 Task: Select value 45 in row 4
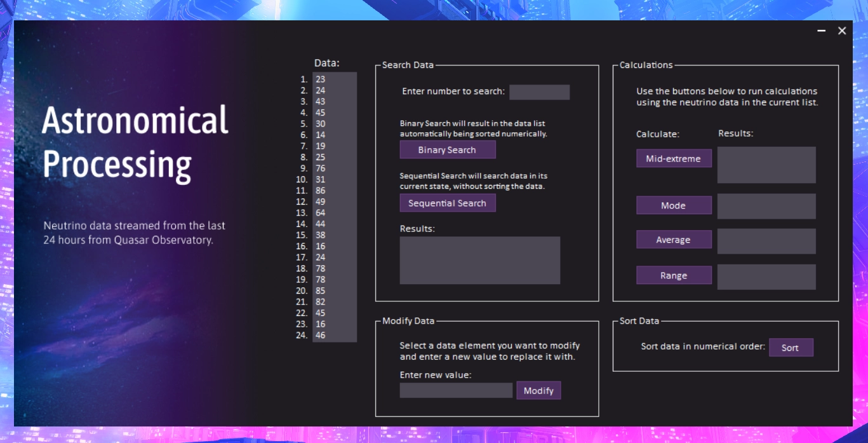[x=335, y=112]
